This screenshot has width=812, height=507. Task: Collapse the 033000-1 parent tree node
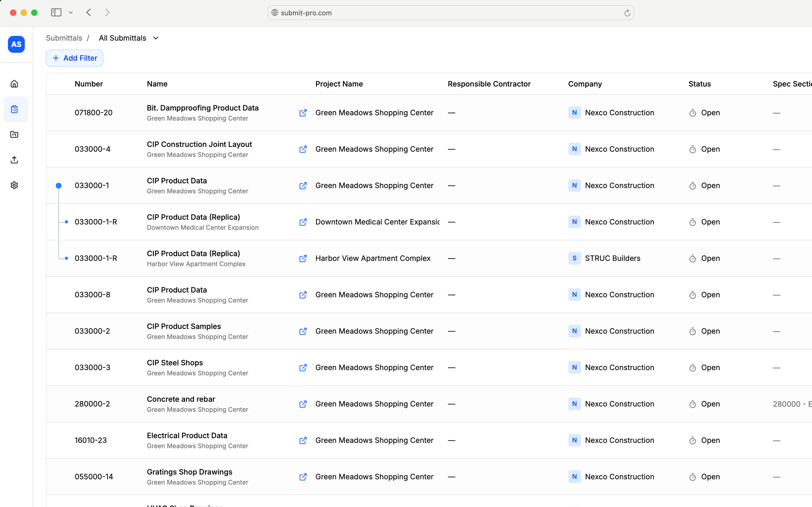click(58, 186)
